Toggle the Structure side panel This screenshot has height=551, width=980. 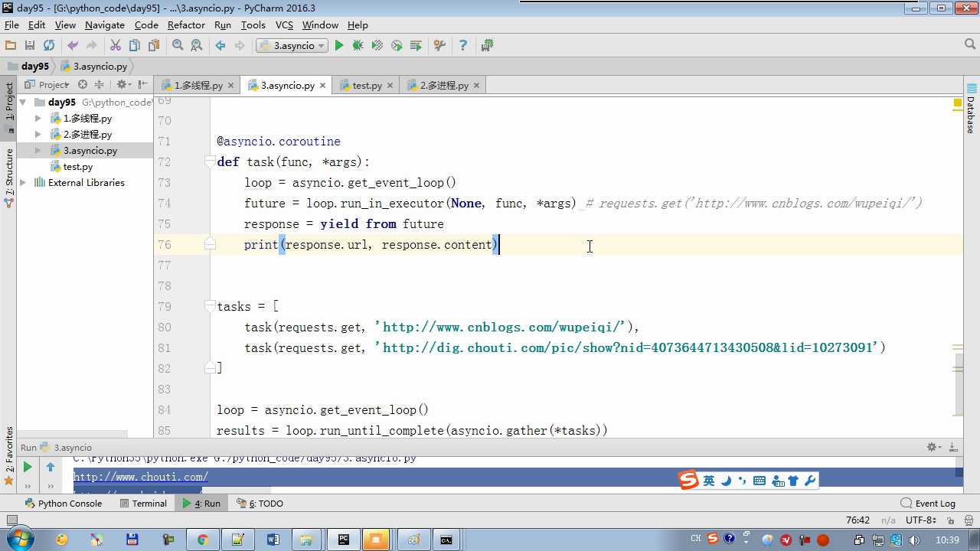point(9,178)
